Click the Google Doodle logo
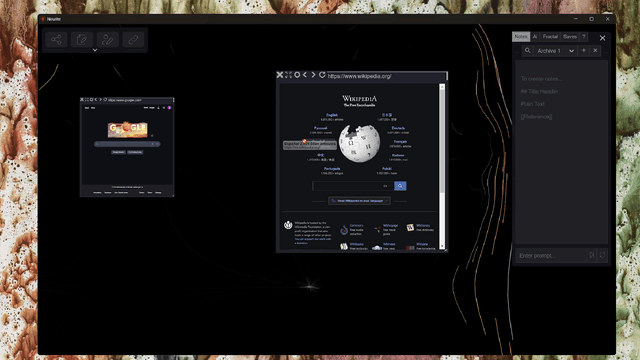Viewport: 640px width, 360px height. 127,129
